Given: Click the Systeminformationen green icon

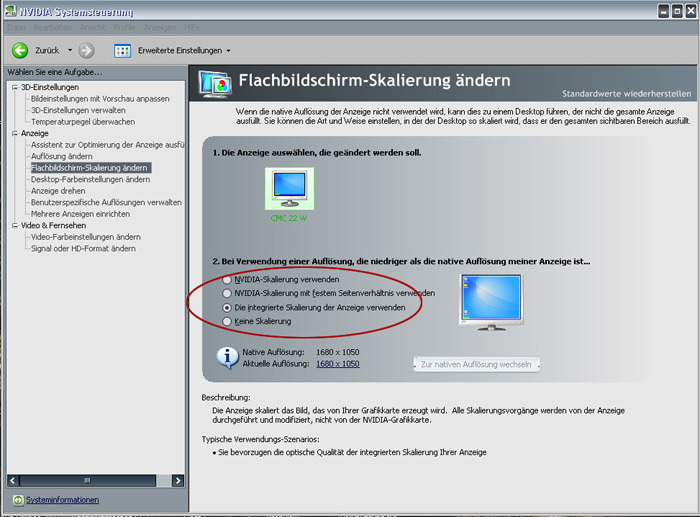Looking at the screenshot, I should 18,500.
